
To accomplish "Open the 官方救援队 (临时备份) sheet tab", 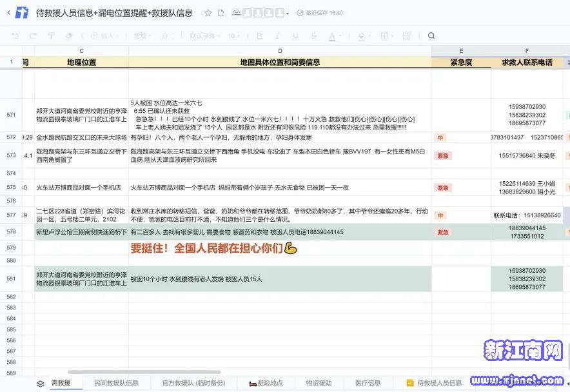I will coord(193,383).
